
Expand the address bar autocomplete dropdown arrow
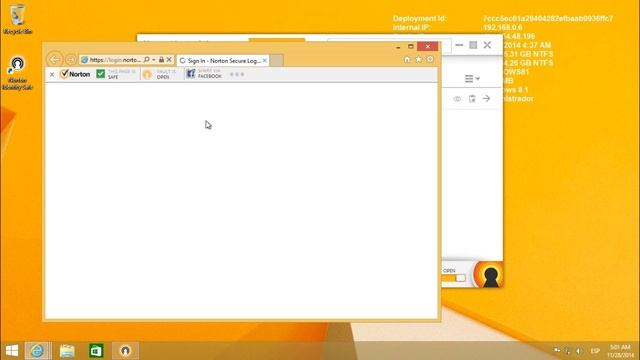point(154,60)
